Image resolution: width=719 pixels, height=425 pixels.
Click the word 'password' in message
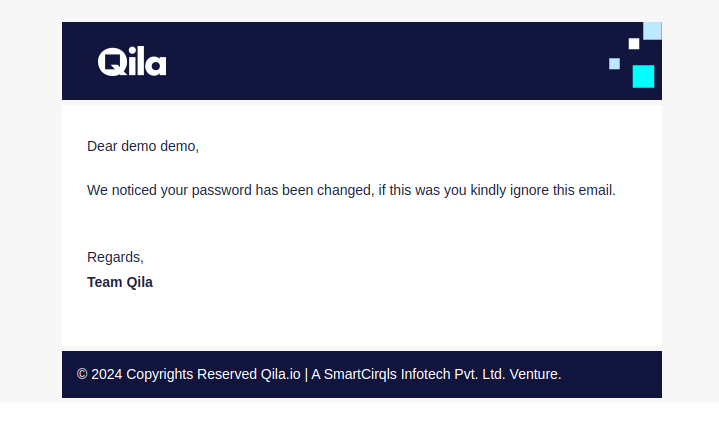pos(221,190)
